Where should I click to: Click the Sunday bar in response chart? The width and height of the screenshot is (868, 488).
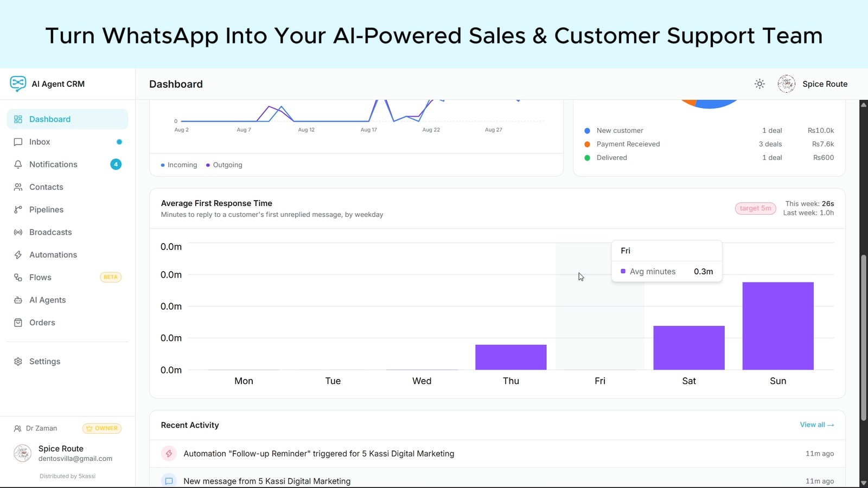click(x=778, y=326)
